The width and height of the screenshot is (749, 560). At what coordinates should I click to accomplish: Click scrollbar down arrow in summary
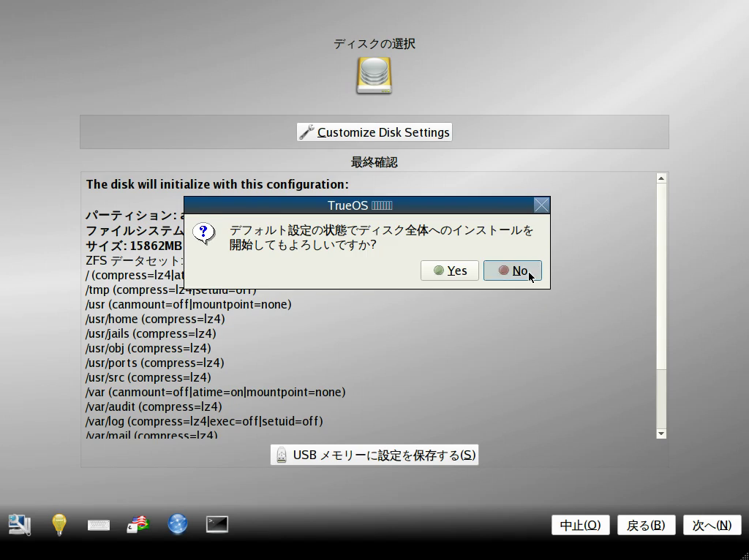(x=661, y=434)
